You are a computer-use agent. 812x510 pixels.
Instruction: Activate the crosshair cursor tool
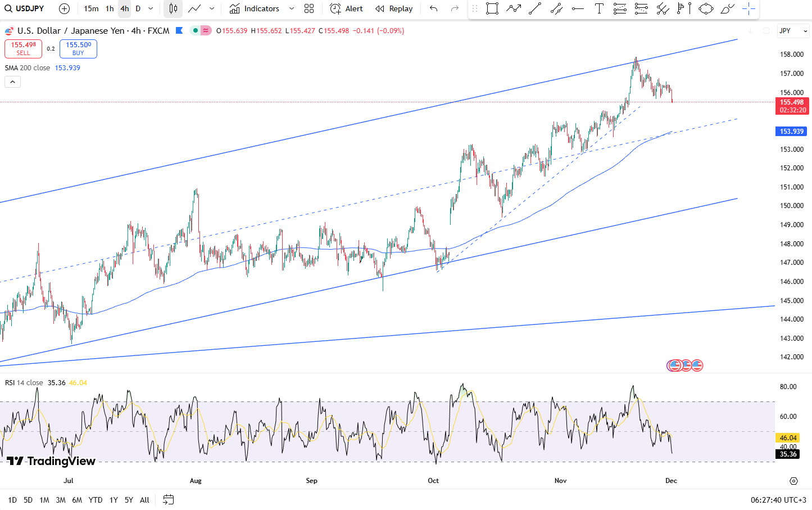pos(749,8)
